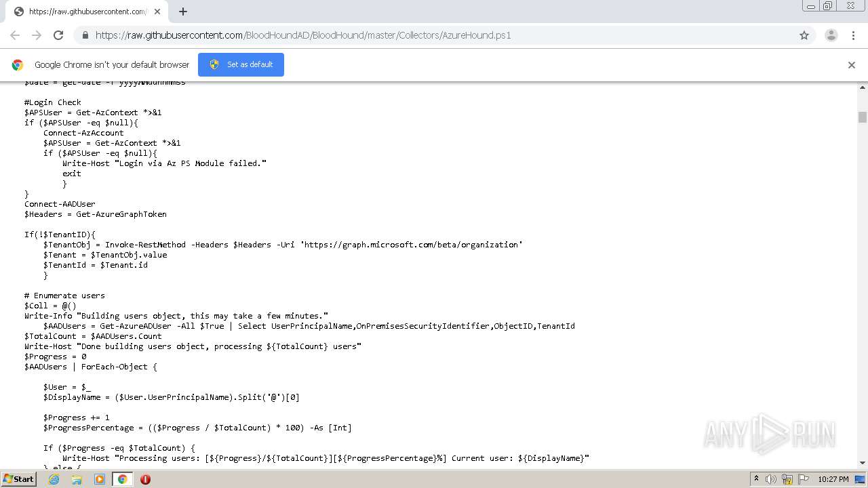Switch to Chrome in the taskbar

click(123, 479)
